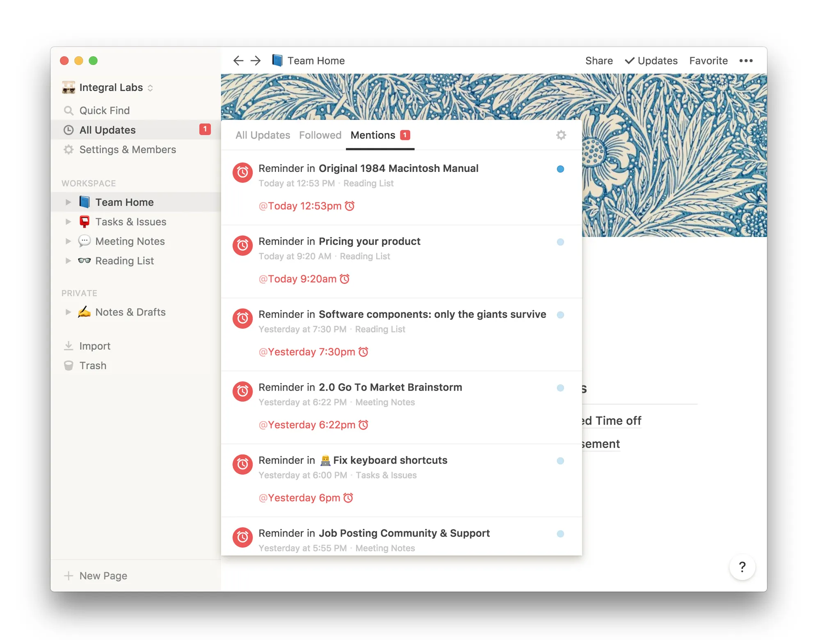Click the Share button
The width and height of the screenshot is (840, 640).
(x=599, y=61)
